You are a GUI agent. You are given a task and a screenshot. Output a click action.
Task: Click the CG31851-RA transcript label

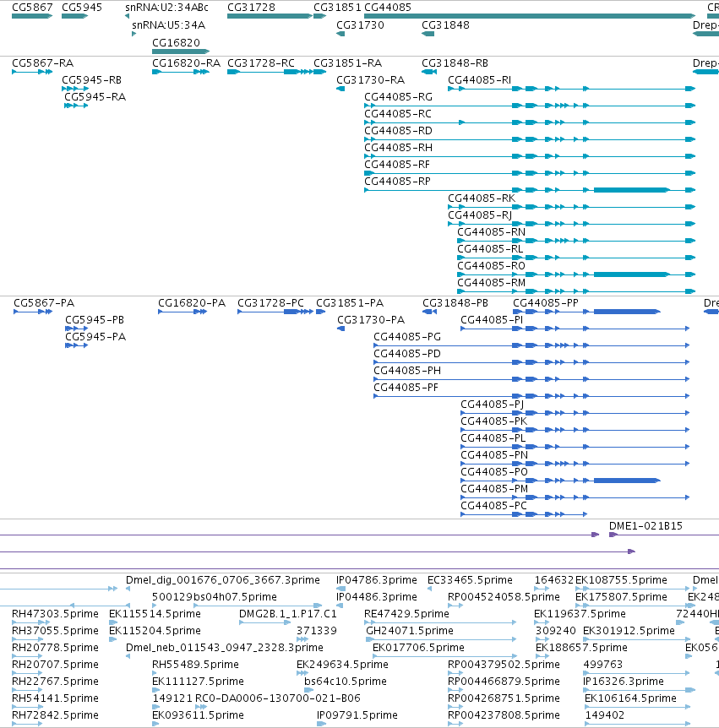tap(348, 63)
